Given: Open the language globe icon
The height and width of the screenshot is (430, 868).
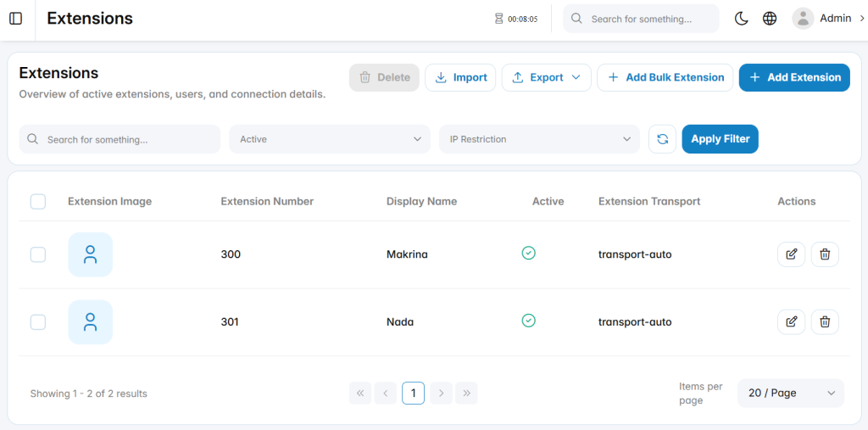Looking at the screenshot, I should (770, 19).
